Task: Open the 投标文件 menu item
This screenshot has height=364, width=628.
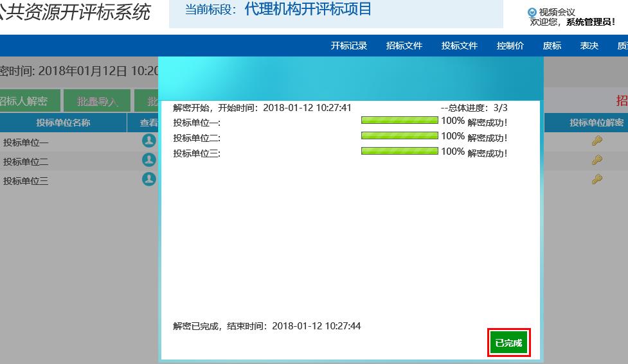Action: pos(460,46)
